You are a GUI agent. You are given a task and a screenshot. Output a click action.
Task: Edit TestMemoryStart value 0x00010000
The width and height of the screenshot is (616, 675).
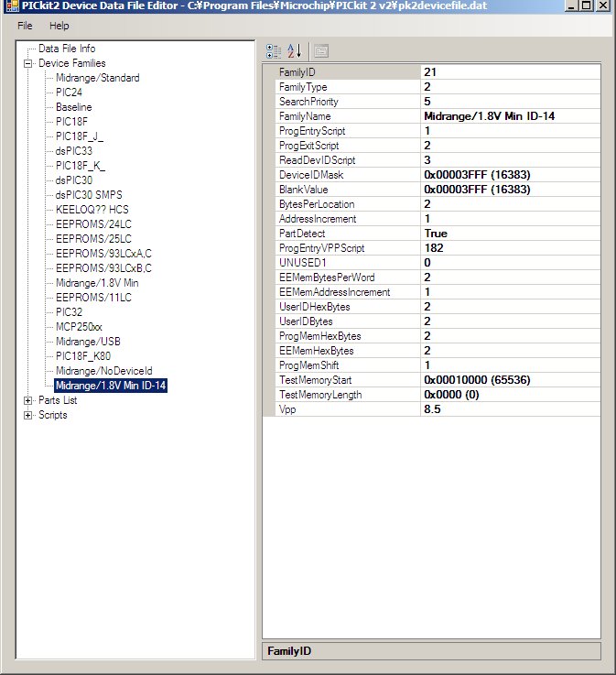pyautogui.click(x=511, y=379)
